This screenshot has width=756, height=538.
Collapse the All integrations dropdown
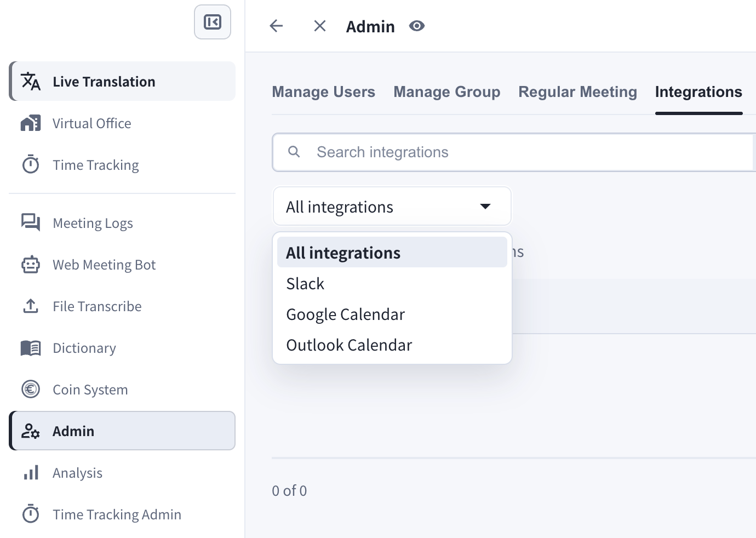point(392,207)
